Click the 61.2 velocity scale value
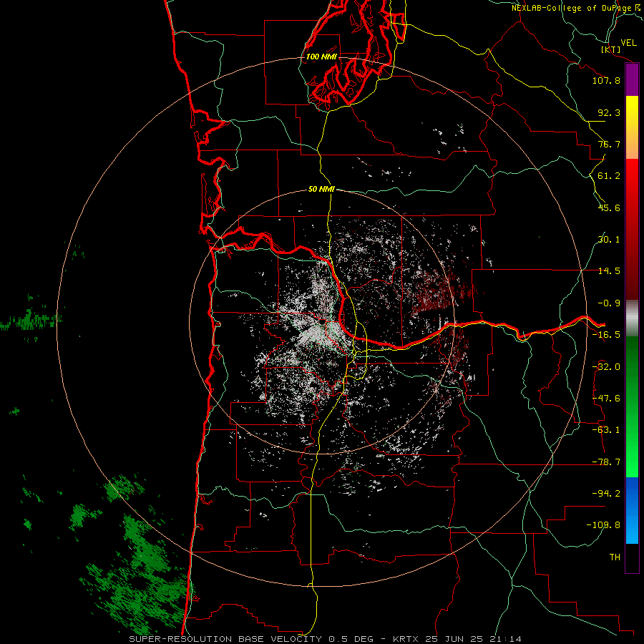The height and width of the screenshot is (644, 644). pyautogui.click(x=609, y=176)
